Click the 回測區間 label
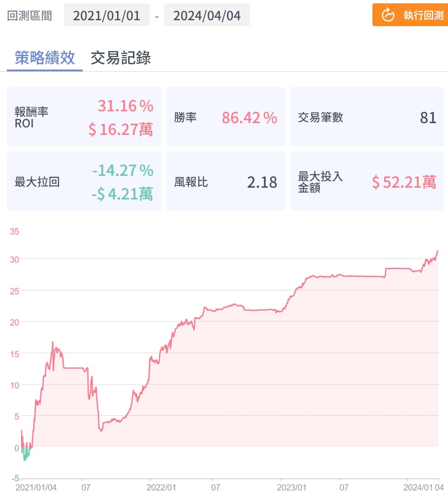This screenshot has width=448, height=496. click(30, 16)
